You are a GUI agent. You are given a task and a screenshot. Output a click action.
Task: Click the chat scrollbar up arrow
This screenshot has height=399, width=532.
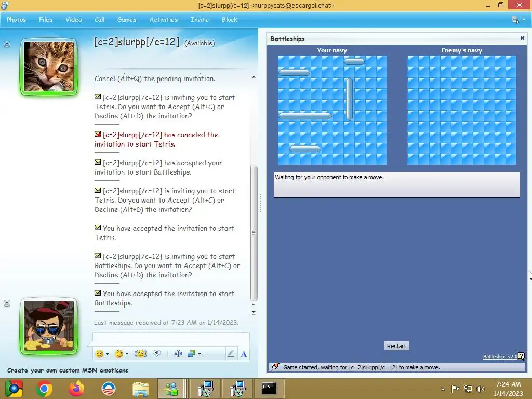pyautogui.click(x=254, y=77)
